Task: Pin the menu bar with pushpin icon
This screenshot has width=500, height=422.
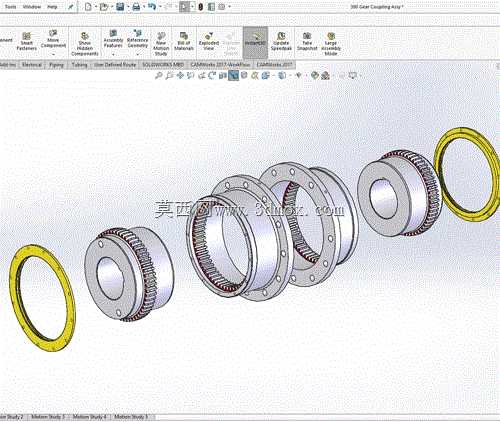Action: pos(71,6)
